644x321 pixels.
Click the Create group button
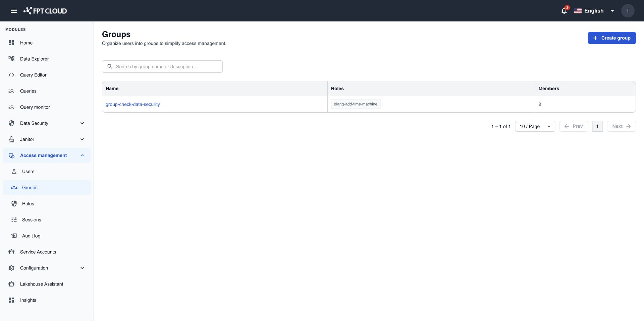611,38
